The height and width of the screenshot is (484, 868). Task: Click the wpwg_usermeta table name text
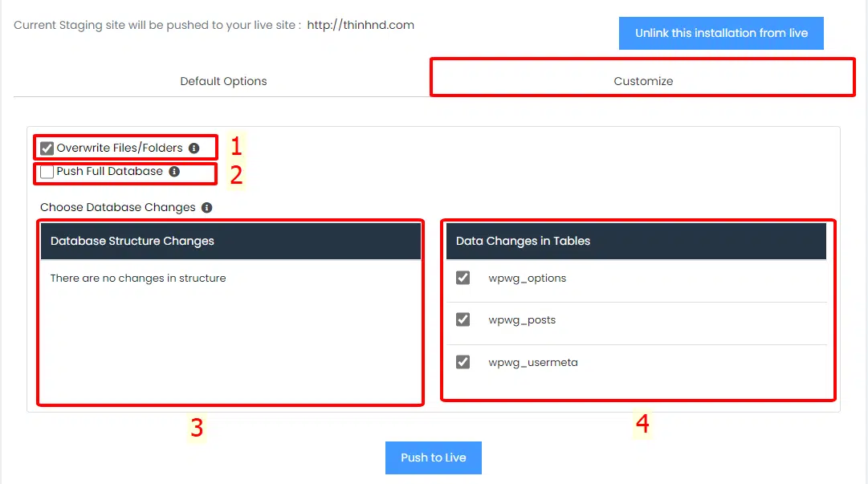(533, 363)
